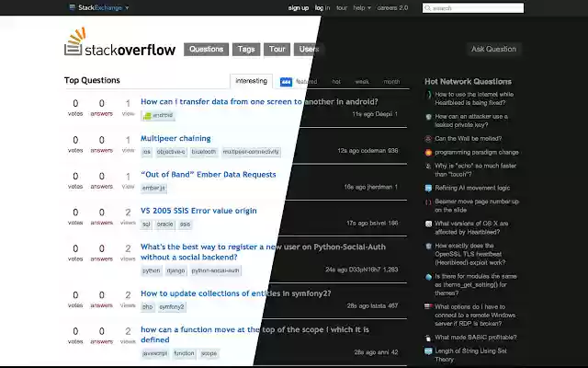The image size is (588, 368).
Task: Click the sql tag
Action: pyautogui.click(x=146, y=224)
